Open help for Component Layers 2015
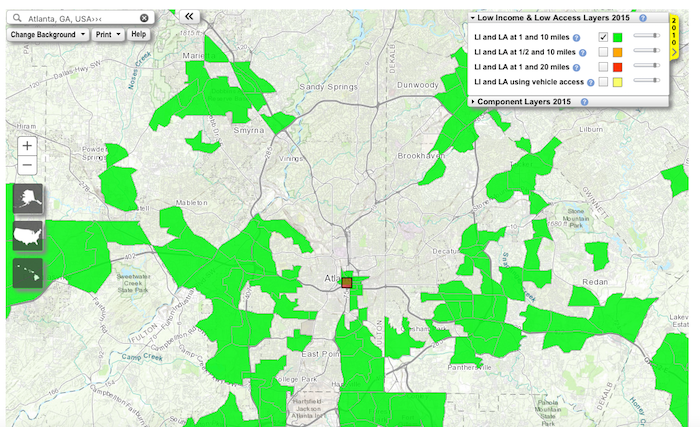This screenshot has height=427, width=700. pyautogui.click(x=584, y=102)
